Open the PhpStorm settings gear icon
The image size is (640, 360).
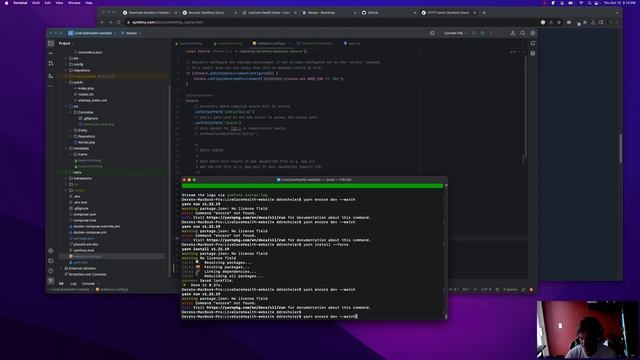click(x=533, y=33)
